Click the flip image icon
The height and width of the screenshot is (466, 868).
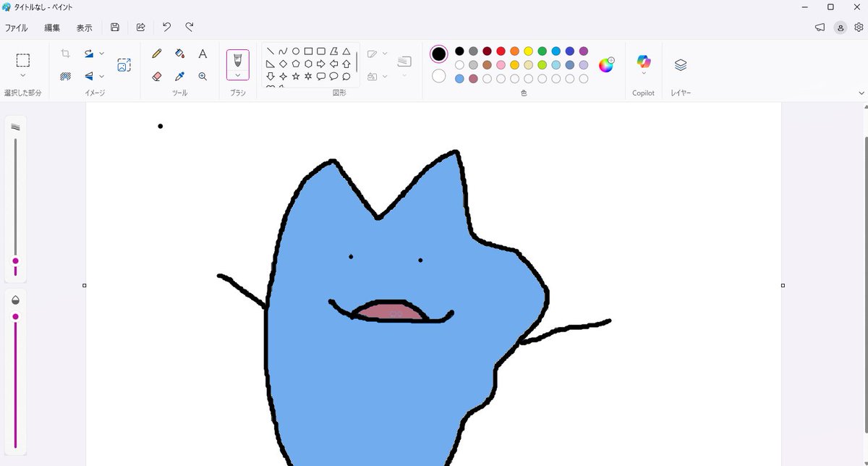pos(88,76)
